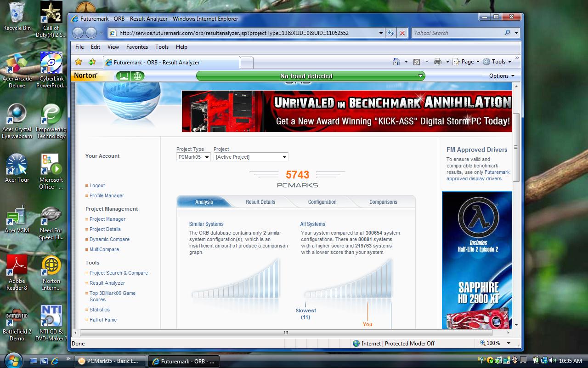
Task: Click the vertical page scrollbar thumb
Action: pos(516,147)
